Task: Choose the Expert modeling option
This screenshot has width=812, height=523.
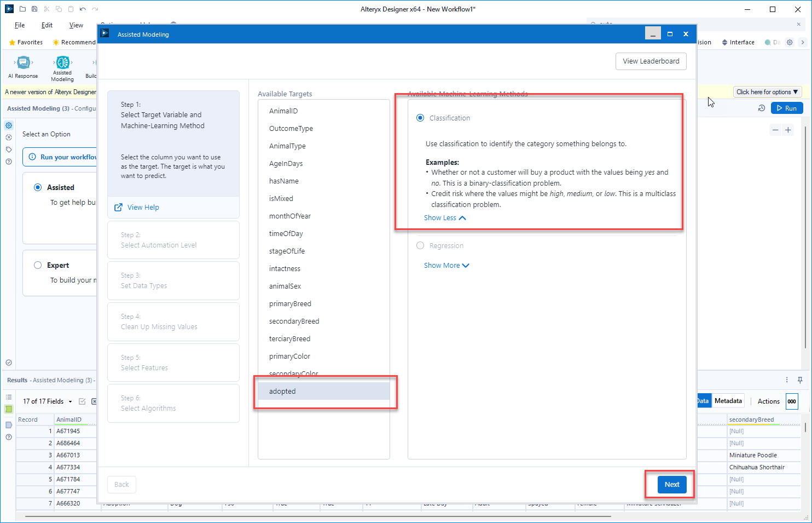Action: [38, 265]
